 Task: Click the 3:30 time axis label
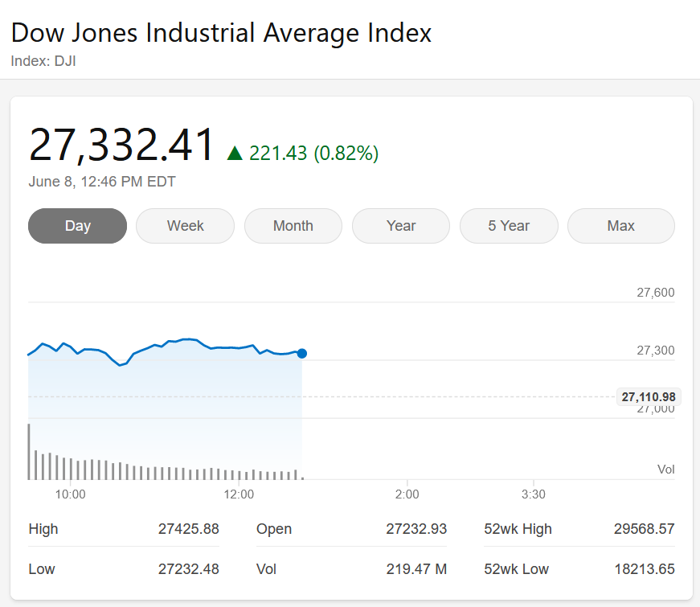click(534, 494)
